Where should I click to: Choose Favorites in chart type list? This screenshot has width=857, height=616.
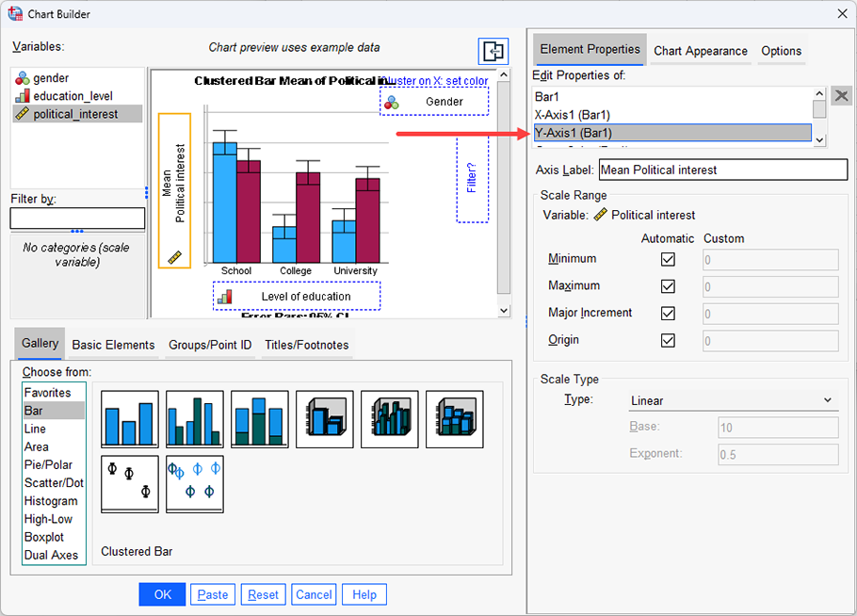tap(54, 393)
